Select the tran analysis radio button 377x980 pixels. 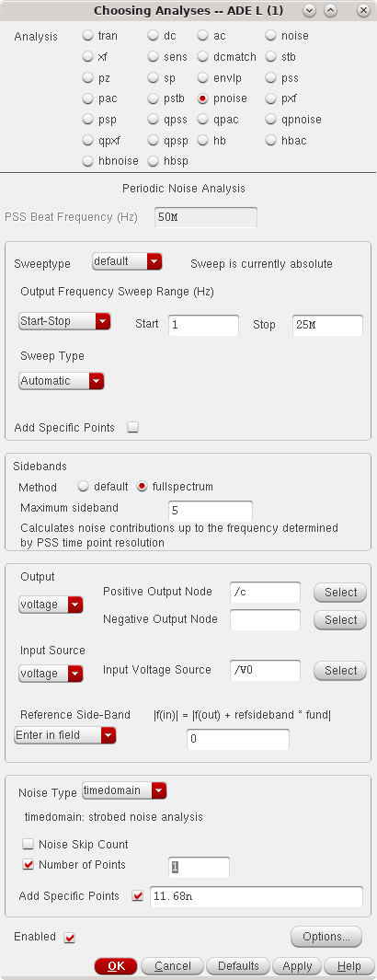[88, 36]
